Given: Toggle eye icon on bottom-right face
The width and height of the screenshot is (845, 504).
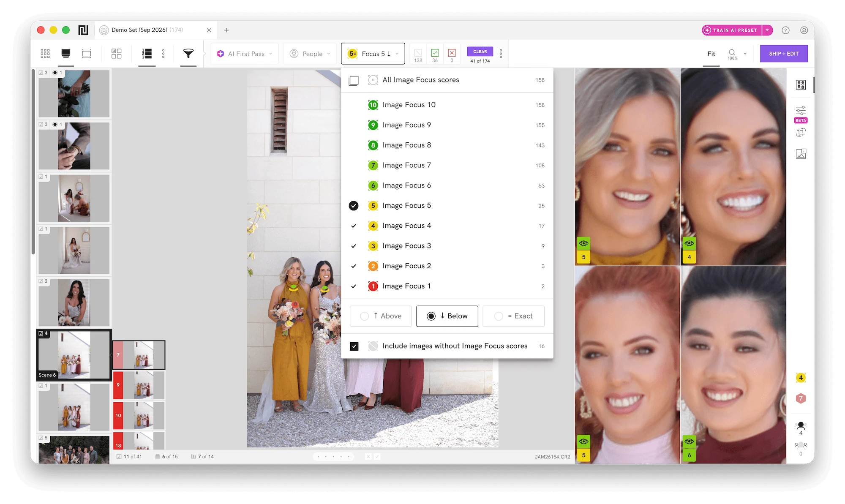Looking at the screenshot, I should [x=689, y=441].
